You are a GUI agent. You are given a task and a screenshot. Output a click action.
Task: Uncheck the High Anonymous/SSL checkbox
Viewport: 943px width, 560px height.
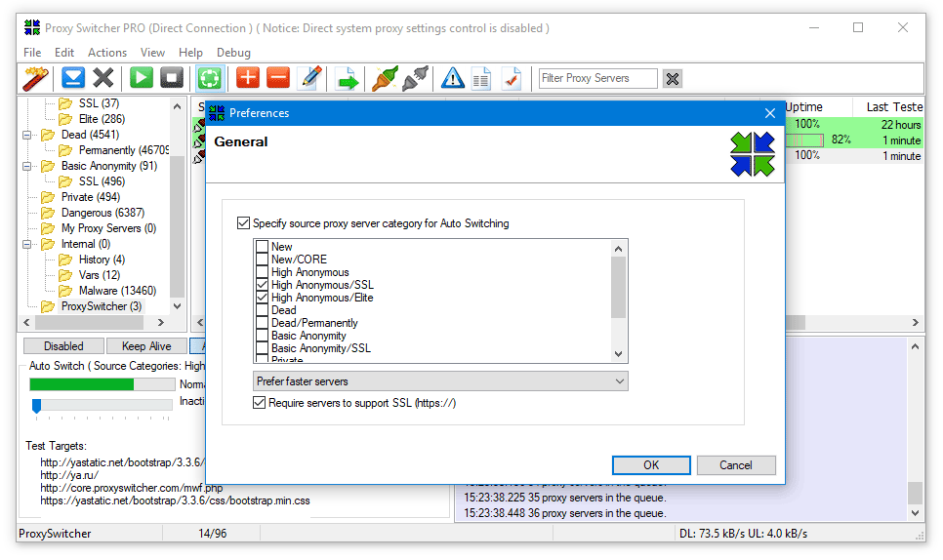[263, 284]
